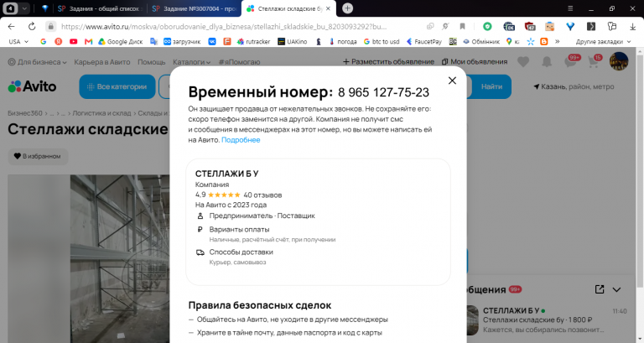
Task: Change location Казань, район, метро
Action: (574, 86)
